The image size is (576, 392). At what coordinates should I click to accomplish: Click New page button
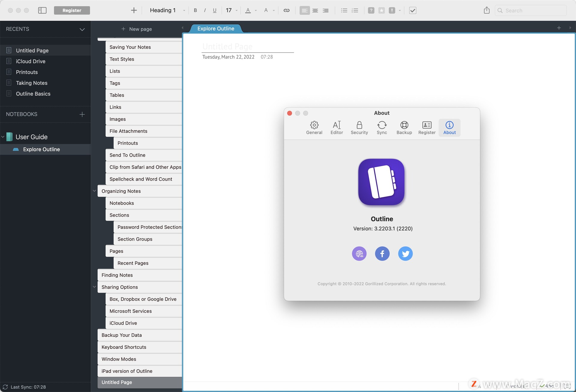coord(137,29)
